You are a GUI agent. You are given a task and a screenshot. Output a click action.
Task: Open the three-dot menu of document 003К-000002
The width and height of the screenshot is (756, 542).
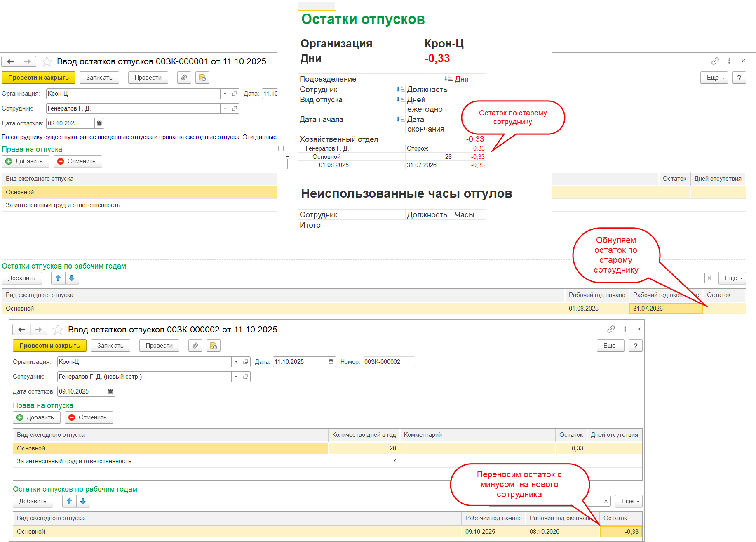(625, 329)
